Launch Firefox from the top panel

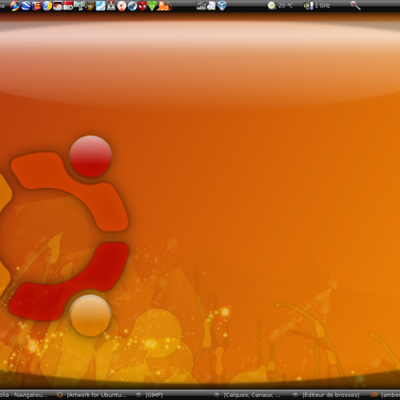point(15,6)
